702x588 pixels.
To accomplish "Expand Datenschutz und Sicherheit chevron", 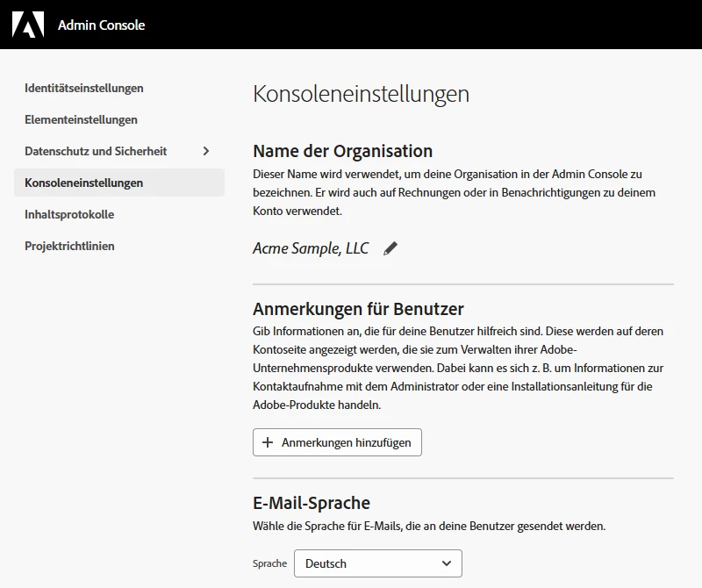I will click(206, 151).
